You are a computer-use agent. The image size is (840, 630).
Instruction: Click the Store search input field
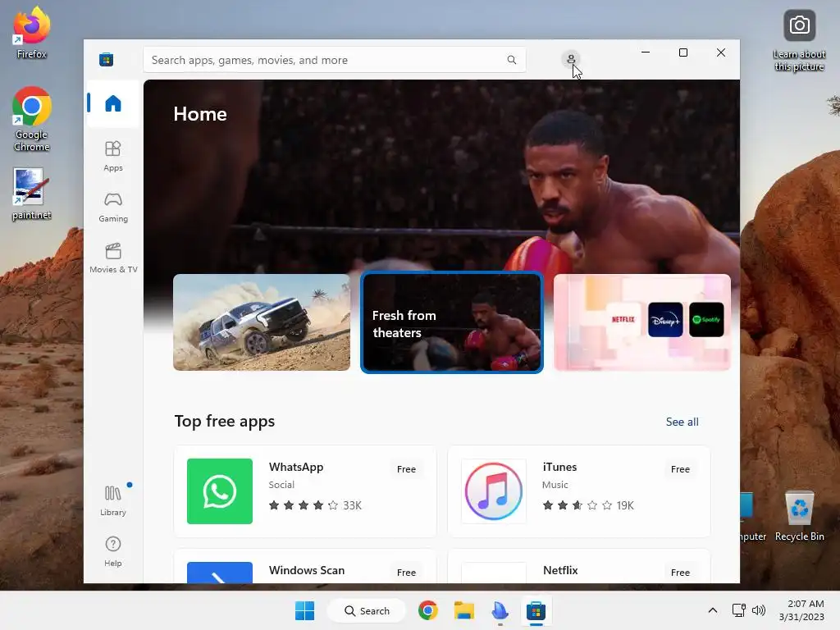tap(335, 60)
